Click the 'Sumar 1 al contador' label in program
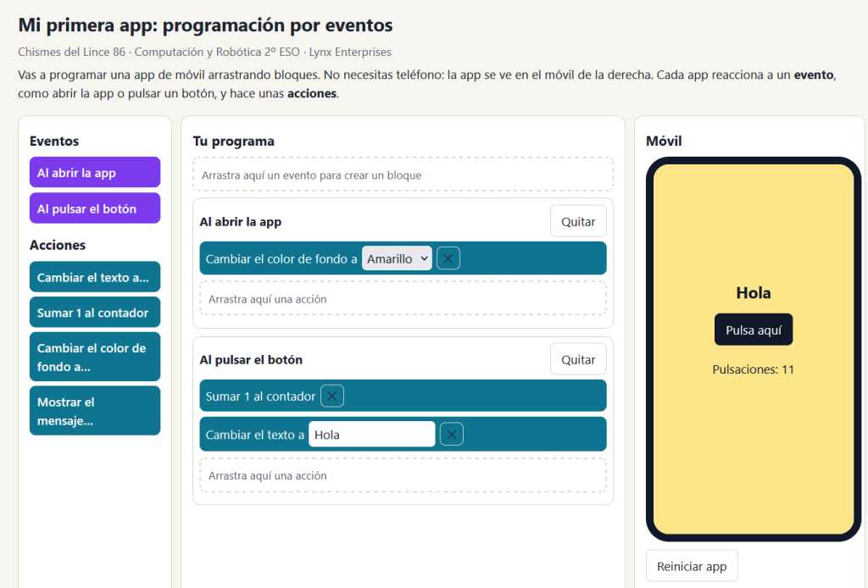The image size is (868, 588). 260,397
